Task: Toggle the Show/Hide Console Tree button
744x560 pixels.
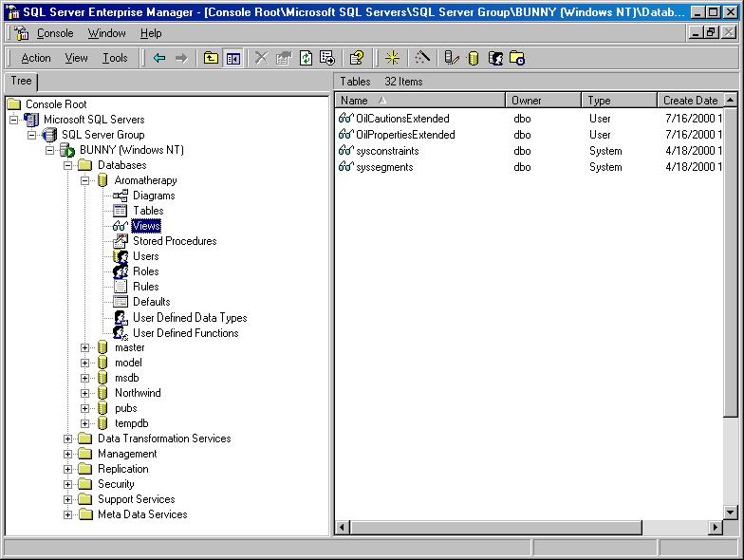Action: [x=233, y=59]
